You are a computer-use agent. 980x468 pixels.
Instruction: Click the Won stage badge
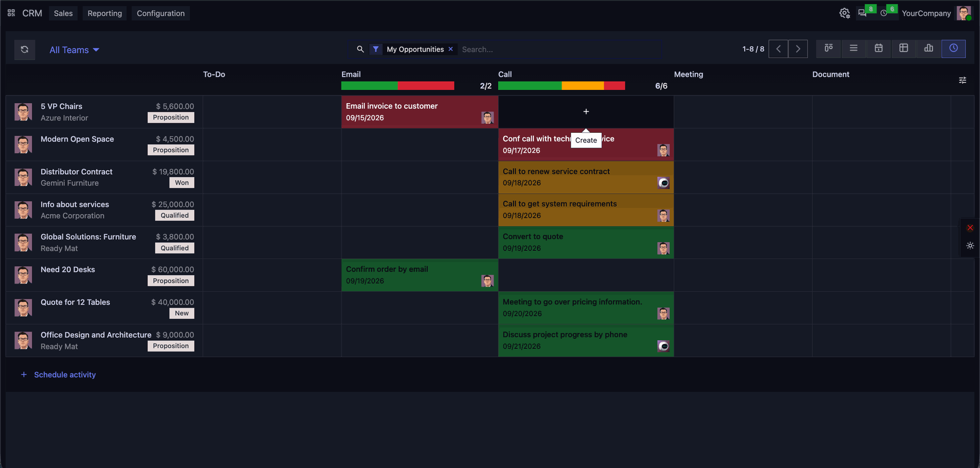(x=182, y=183)
